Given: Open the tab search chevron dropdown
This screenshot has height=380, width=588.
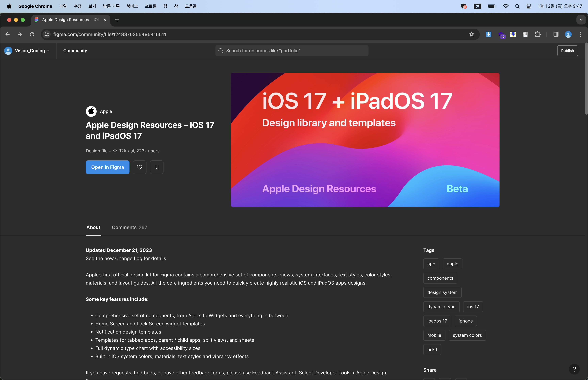Looking at the screenshot, I should pyautogui.click(x=581, y=20).
